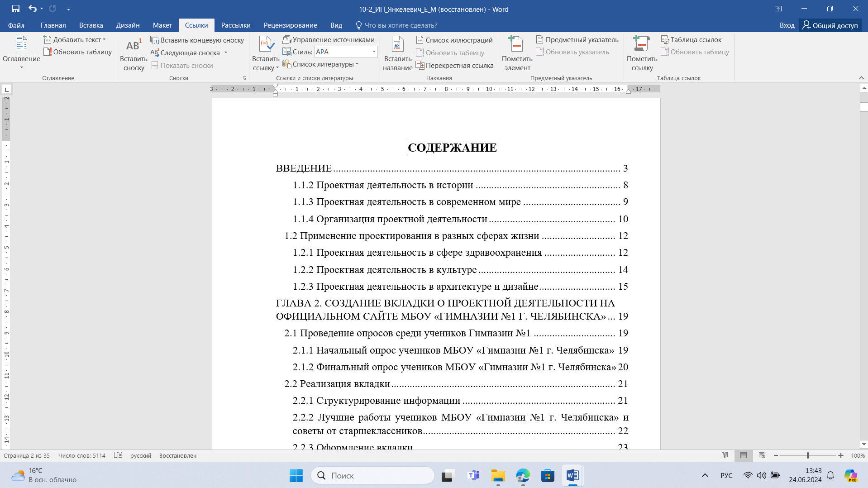The height and width of the screenshot is (488, 868).
Task: Go to Следующая сноска
Action: pyautogui.click(x=186, y=53)
